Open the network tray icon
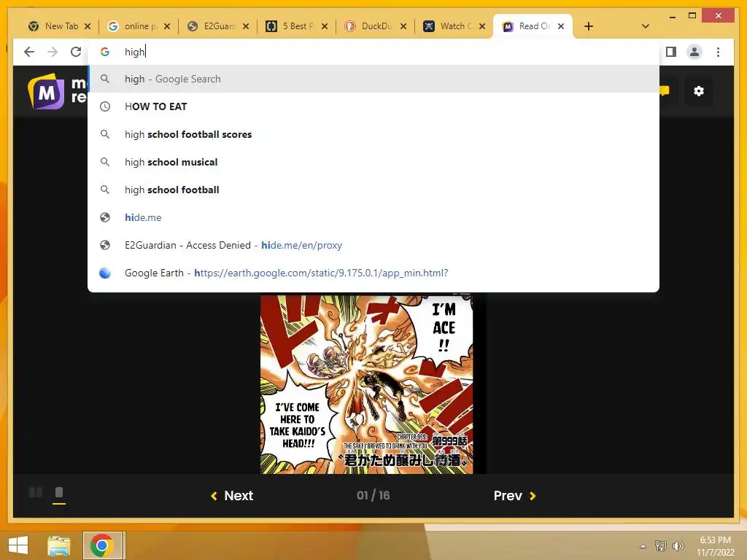 [661, 545]
